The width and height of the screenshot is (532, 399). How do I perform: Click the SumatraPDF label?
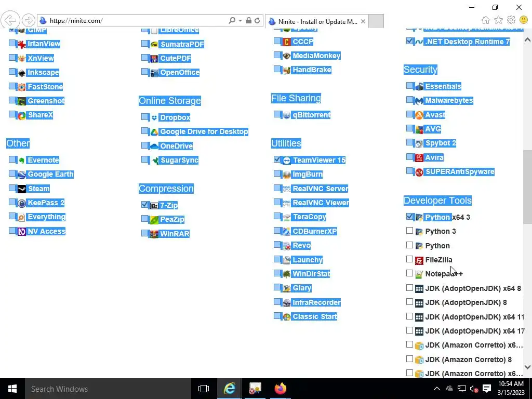pos(182,44)
